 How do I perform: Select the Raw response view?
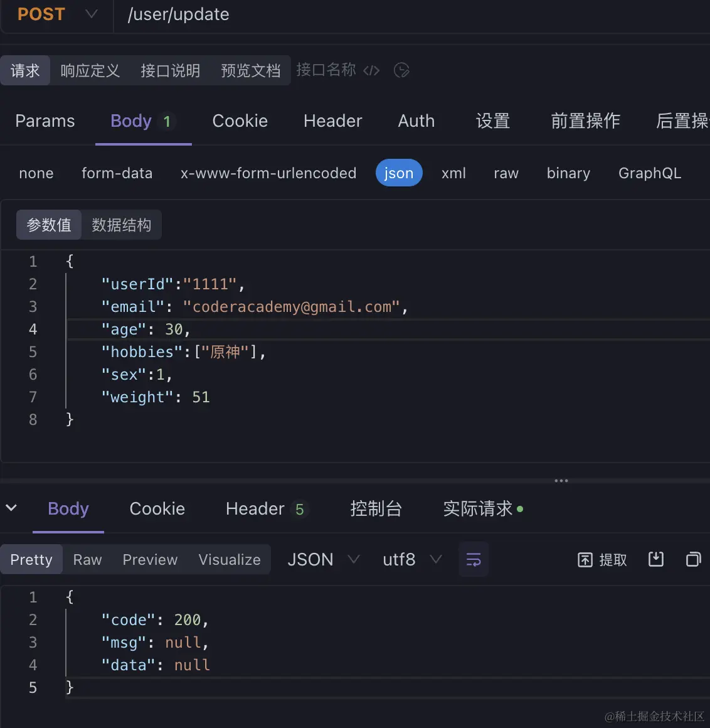[87, 559]
